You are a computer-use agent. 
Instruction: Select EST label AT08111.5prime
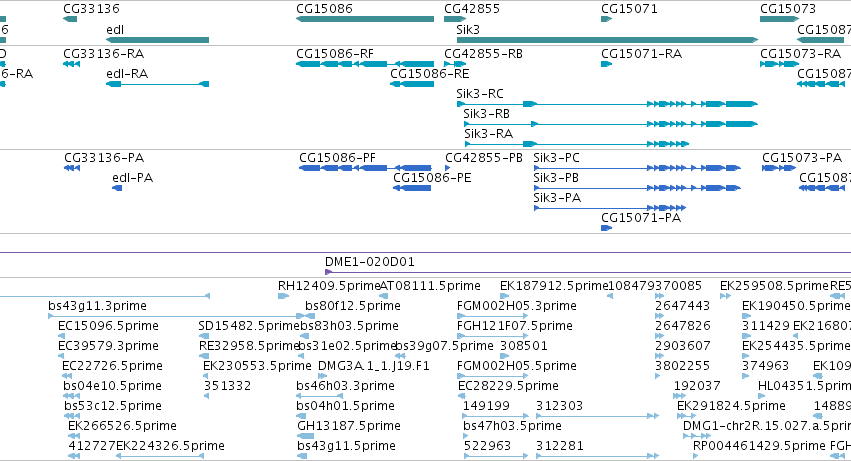430,286
